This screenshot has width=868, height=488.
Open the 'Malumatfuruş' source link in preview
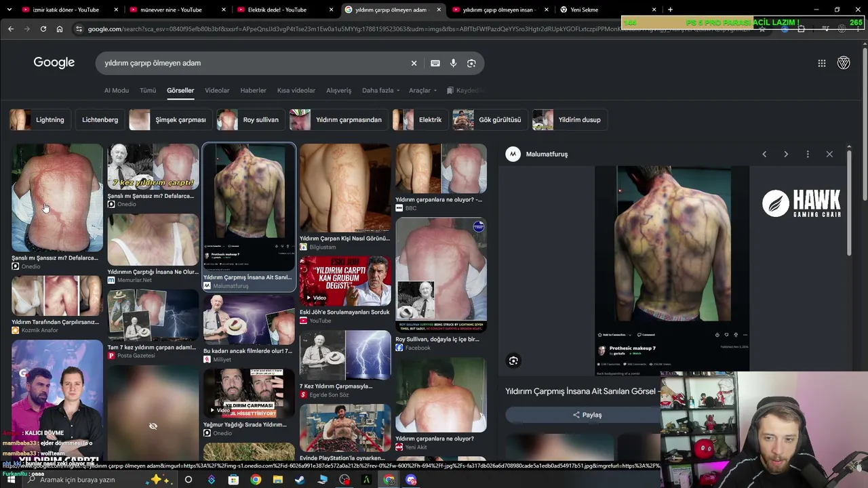pos(547,155)
